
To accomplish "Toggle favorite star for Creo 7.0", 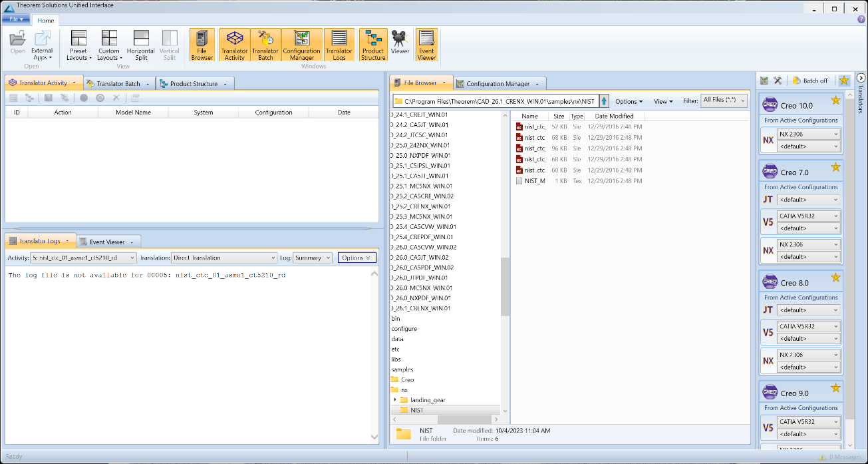I will click(835, 167).
